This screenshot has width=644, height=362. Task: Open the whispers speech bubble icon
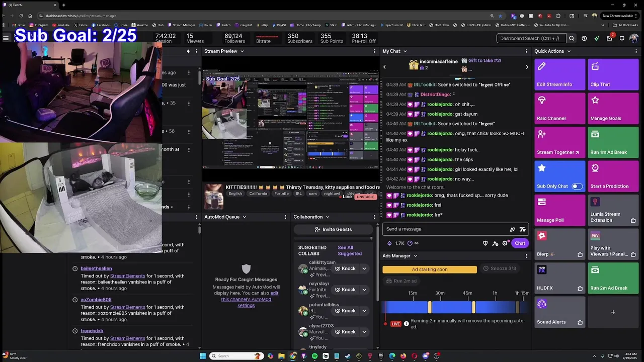pos(622,38)
